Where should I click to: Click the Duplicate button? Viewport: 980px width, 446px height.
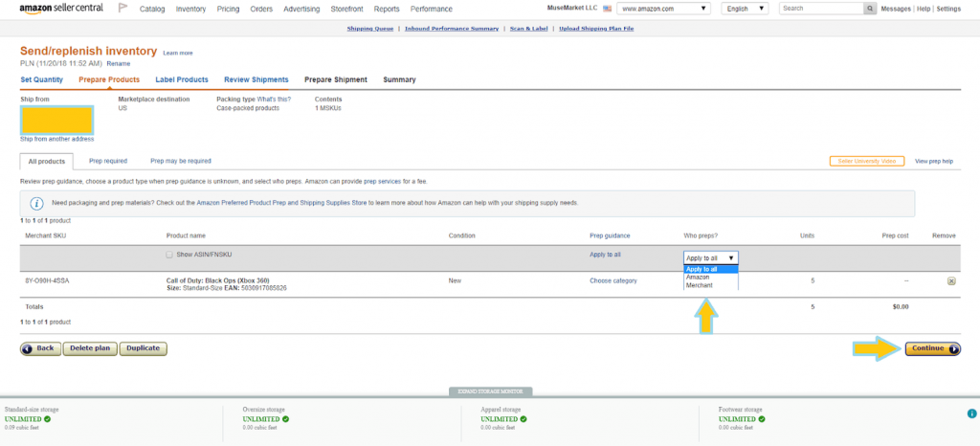144,348
